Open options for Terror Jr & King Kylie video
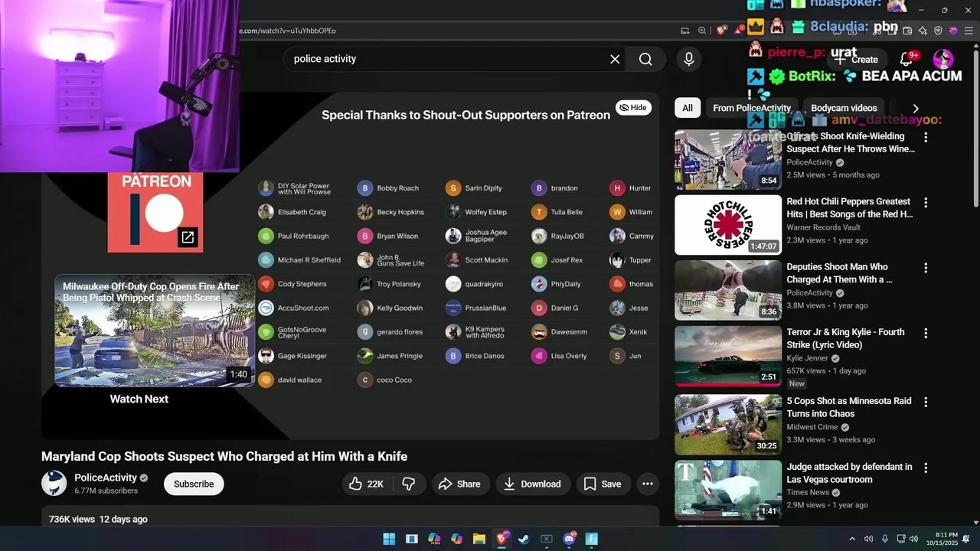The image size is (980, 551). (x=926, y=333)
